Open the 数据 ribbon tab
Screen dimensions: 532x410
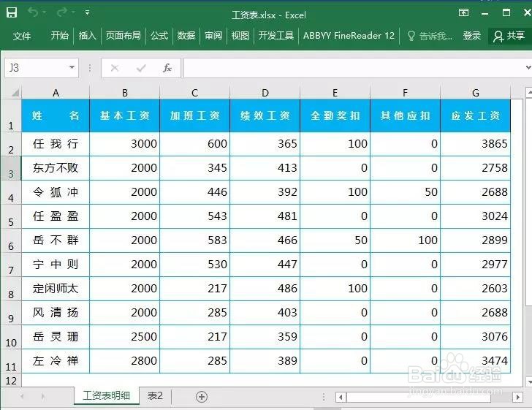(x=186, y=36)
